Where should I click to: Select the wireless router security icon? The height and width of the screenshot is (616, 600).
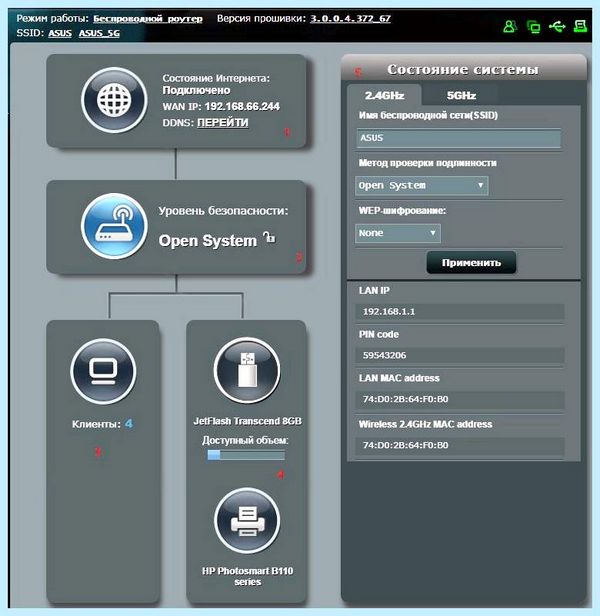click(114, 226)
